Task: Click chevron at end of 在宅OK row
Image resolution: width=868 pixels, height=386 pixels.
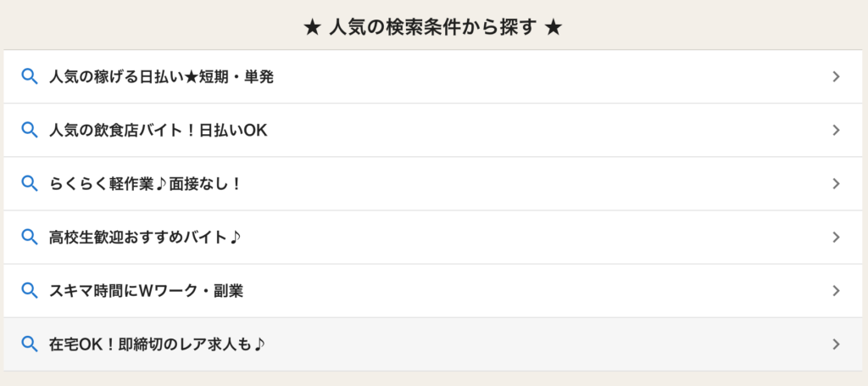Action: tap(837, 344)
